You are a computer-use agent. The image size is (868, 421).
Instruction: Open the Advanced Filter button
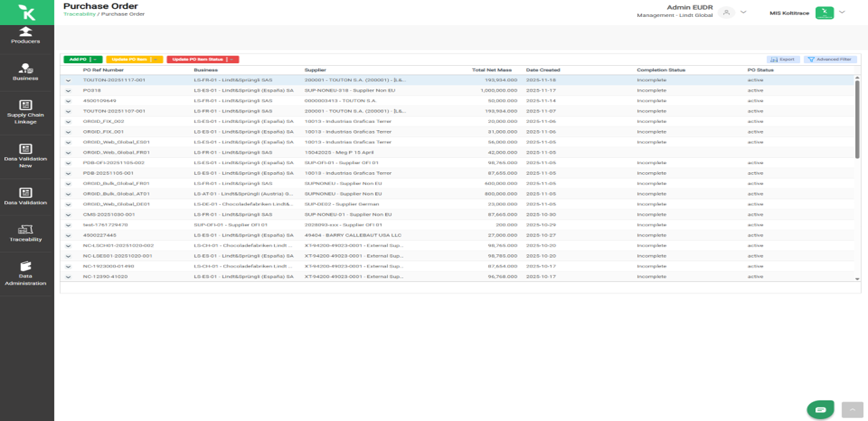[831, 60]
